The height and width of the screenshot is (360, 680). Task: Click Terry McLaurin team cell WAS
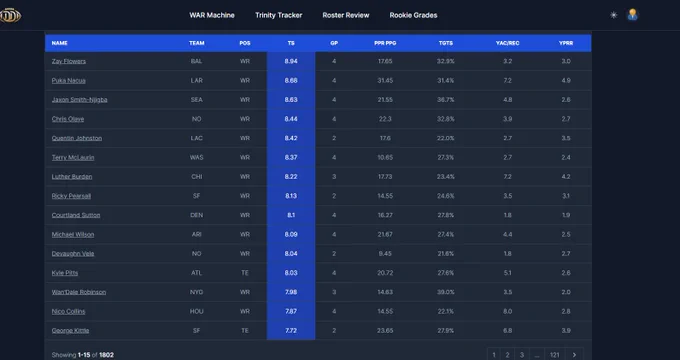[x=196, y=157]
